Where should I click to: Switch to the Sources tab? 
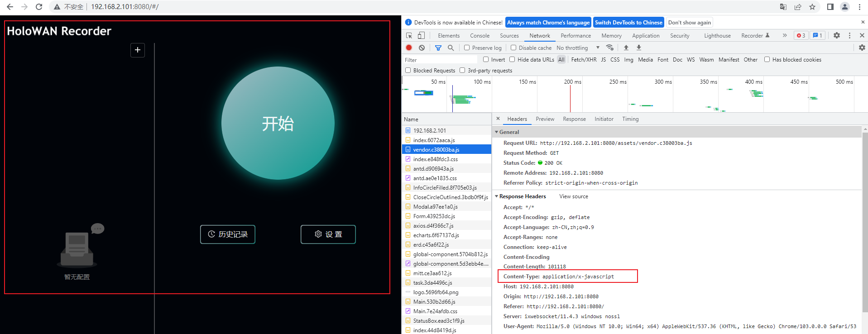[x=509, y=35]
